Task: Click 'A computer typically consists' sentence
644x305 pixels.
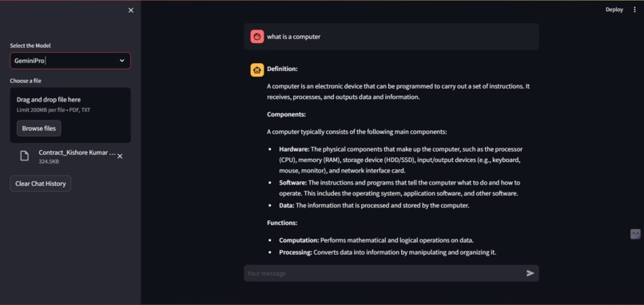Action: pyautogui.click(x=356, y=133)
